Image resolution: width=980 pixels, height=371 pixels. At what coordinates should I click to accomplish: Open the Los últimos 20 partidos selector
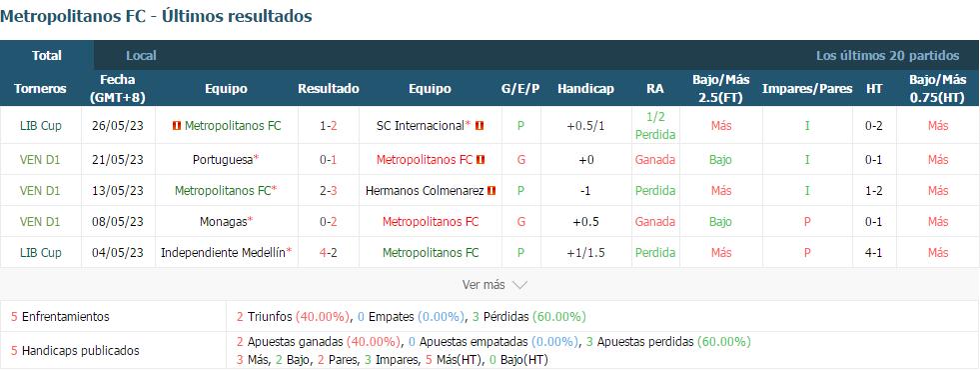tap(887, 56)
